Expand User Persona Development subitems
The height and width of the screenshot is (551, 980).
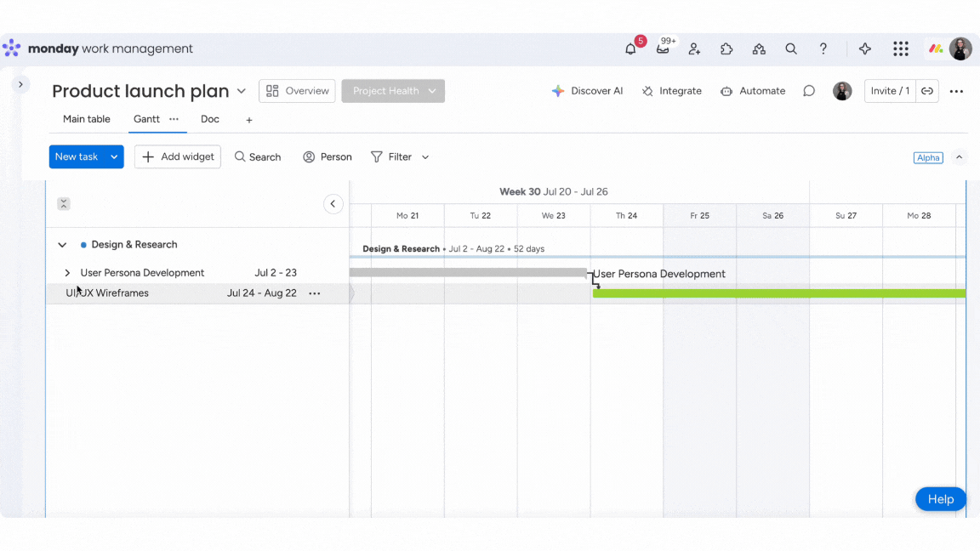(x=67, y=273)
